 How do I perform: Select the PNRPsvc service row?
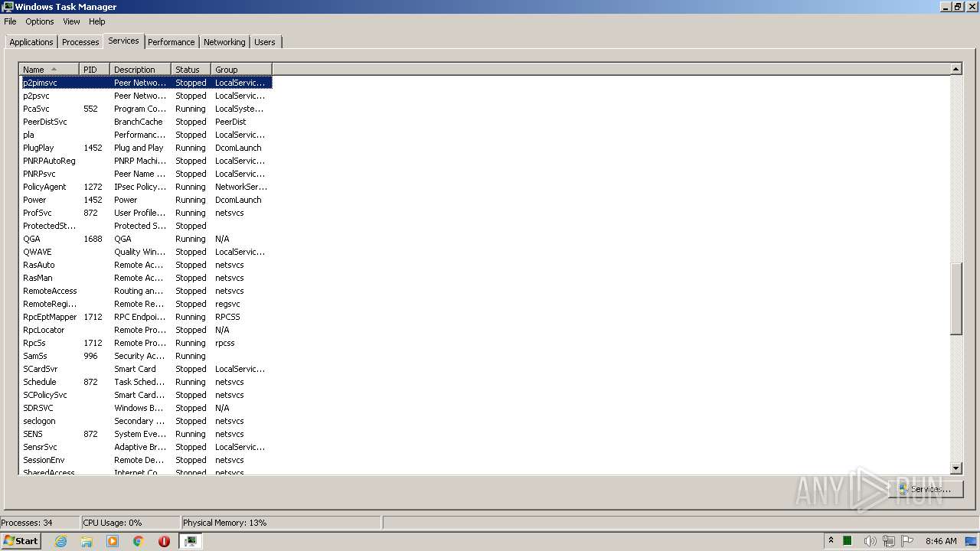[145, 174]
